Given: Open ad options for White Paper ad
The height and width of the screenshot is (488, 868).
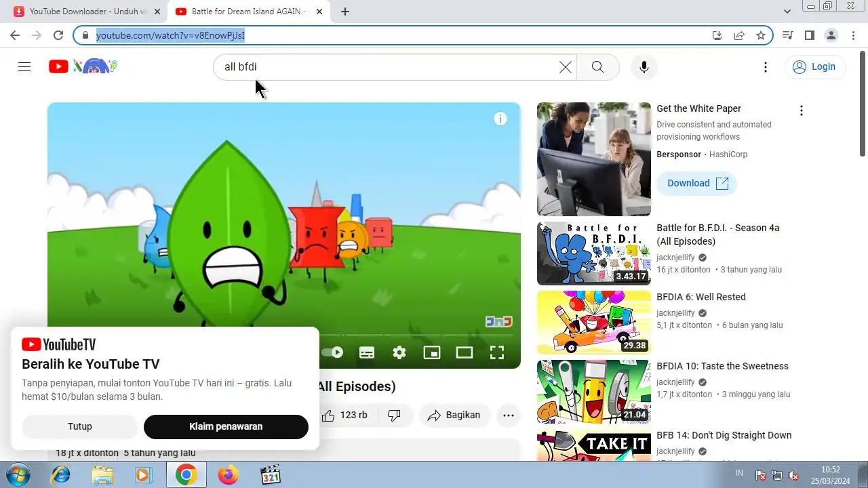Looking at the screenshot, I should 801,110.
